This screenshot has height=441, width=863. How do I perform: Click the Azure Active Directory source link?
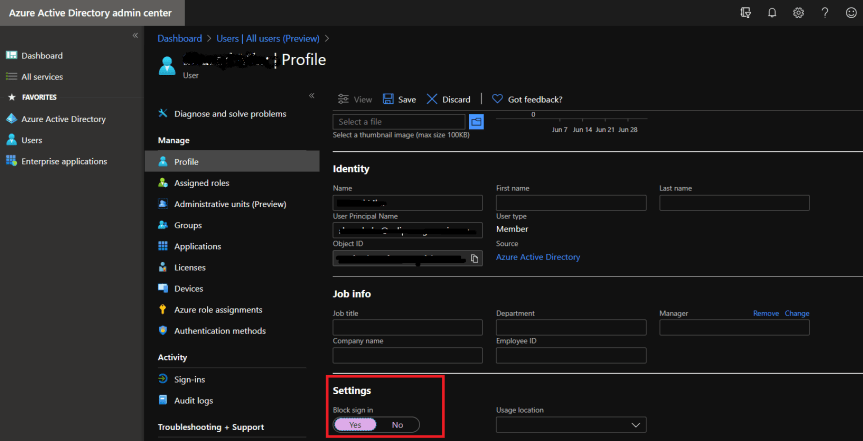(538, 257)
